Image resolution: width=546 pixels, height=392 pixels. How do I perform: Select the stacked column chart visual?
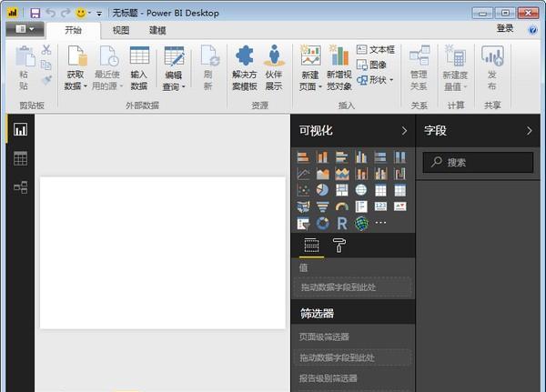(322, 157)
